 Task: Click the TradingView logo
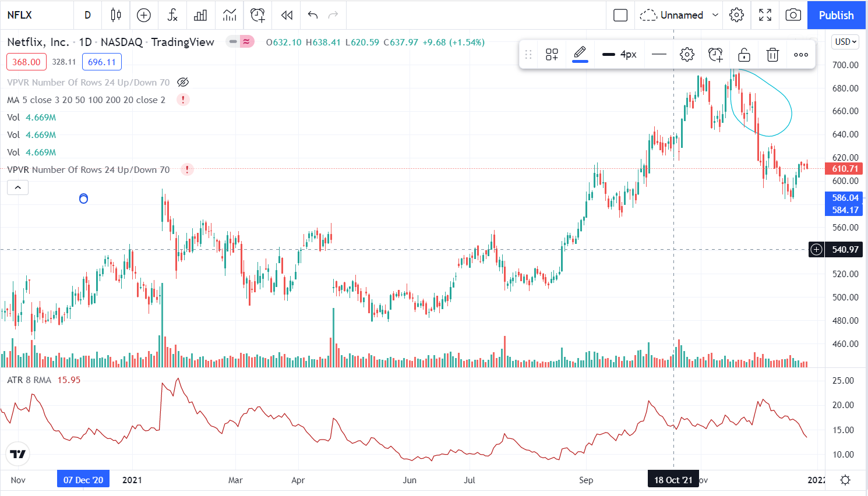coord(18,454)
